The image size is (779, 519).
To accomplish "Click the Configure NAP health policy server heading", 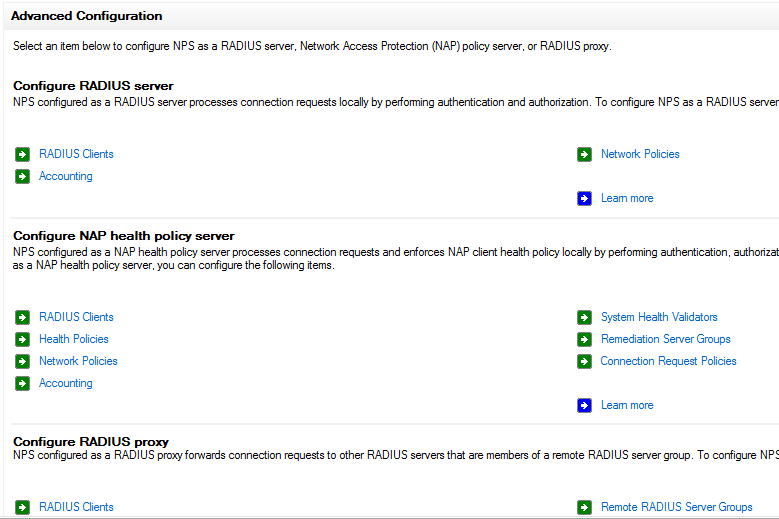I will click(x=124, y=235).
